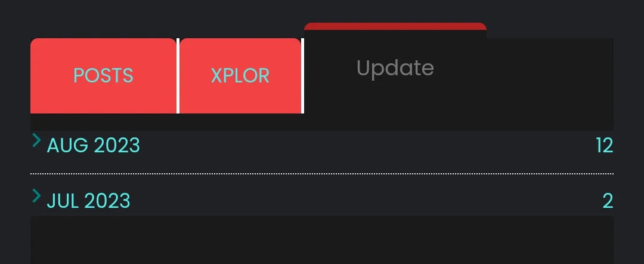Click the empty dark panel below JUL 2023

(x=322, y=240)
